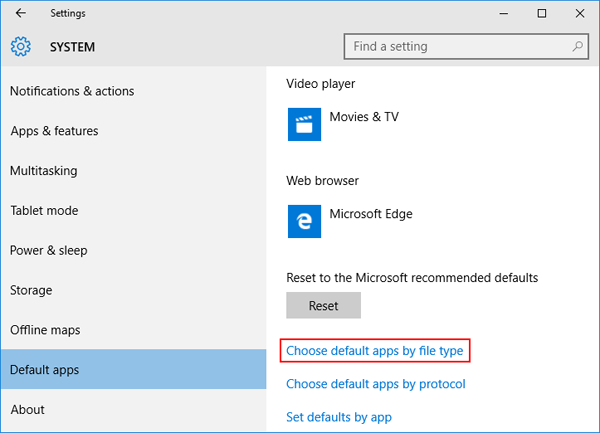Open Tablet mode settings

tap(44, 211)
